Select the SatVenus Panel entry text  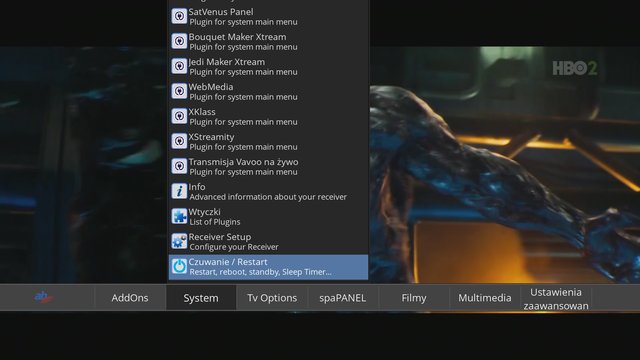[221, 12]
